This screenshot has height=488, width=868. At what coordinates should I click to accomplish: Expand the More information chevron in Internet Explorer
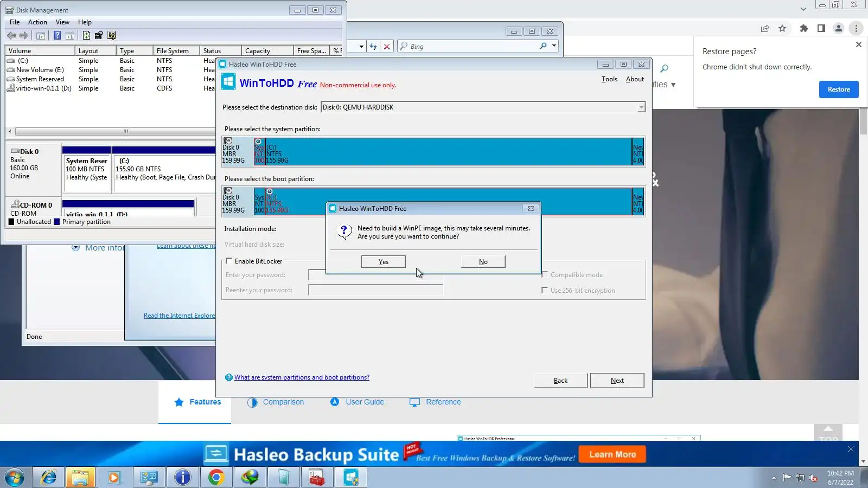pos(76,248)
